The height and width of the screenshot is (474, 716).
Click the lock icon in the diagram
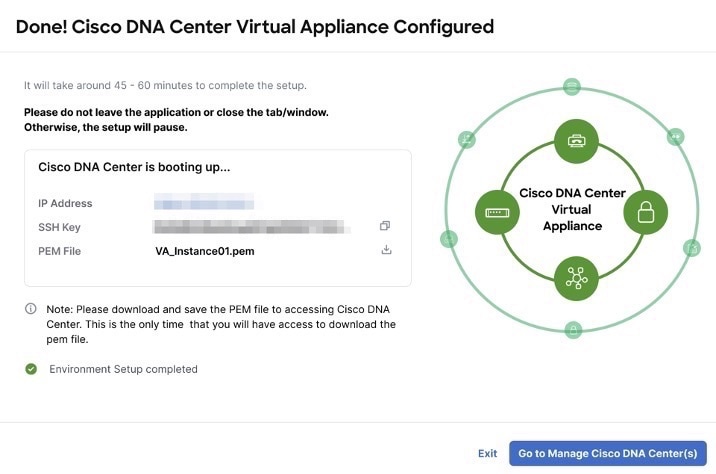(646, 212)
